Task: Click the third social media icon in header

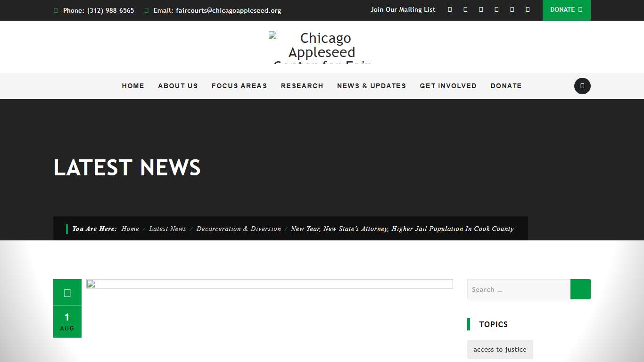Action: click(x=481, y=9)
